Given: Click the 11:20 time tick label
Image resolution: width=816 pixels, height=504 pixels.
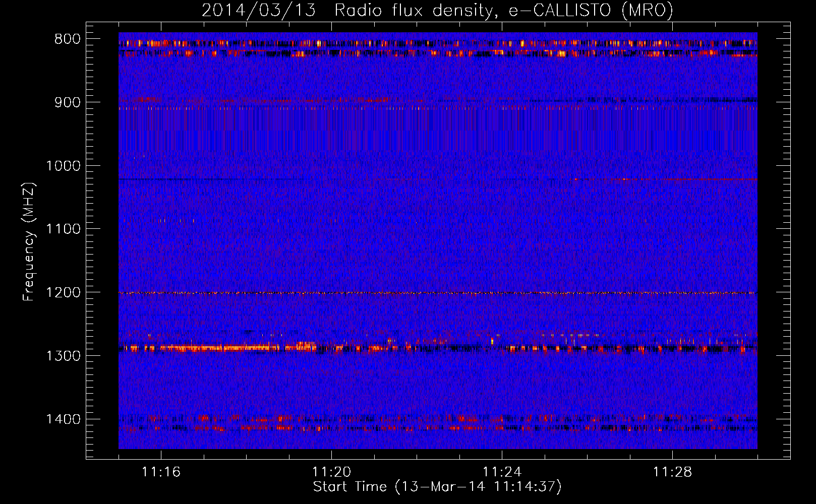Looking at the screenshot, I should [x=331, y=472].
